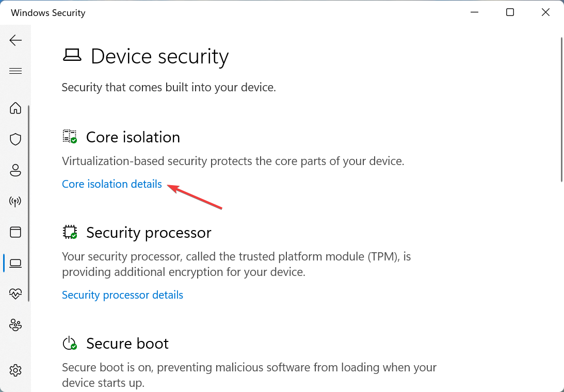This screenshot has height=392, width=564.
Task: Open Core isolation details
Action: [111, 184]
